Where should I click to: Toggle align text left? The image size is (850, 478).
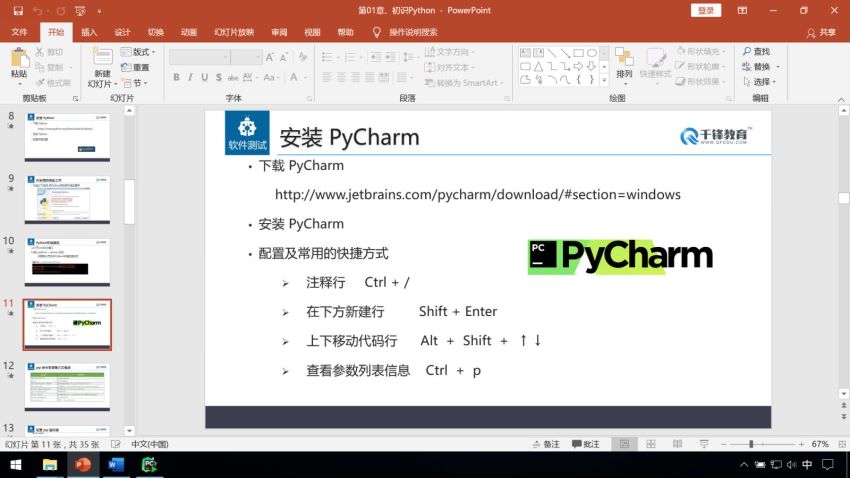coord(327,77)
